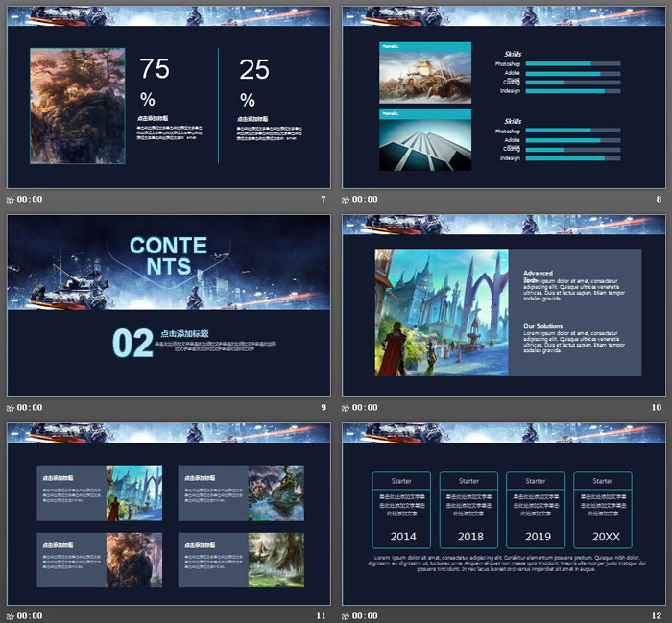The image size is (672, 623).
Task: Select slide 8 thumbnail showing Skills bars
Action: tap(504, 97)
